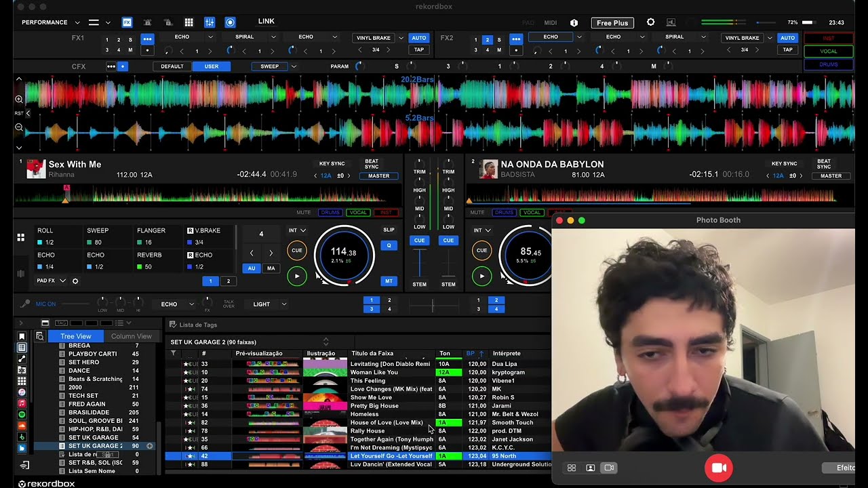Click the LINK button
The height and width of the screenshot is (488, 868).
click(267, 22)
